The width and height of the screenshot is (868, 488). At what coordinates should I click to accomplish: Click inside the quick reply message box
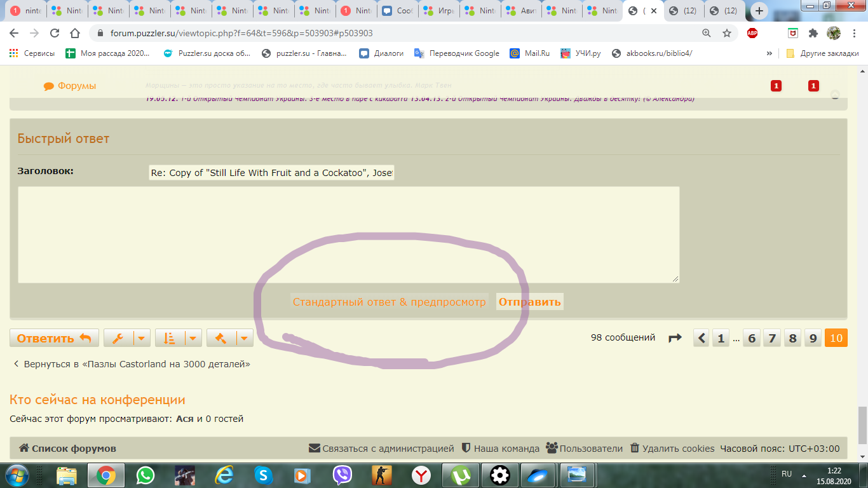(348, 234)
